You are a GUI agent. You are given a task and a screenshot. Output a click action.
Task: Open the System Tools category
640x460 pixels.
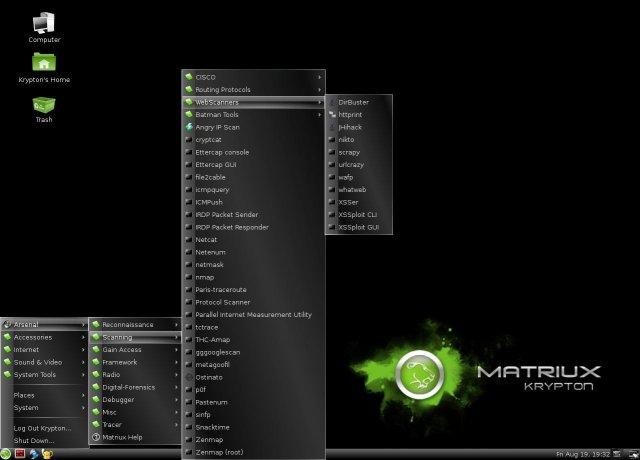(x=44, y=375)
